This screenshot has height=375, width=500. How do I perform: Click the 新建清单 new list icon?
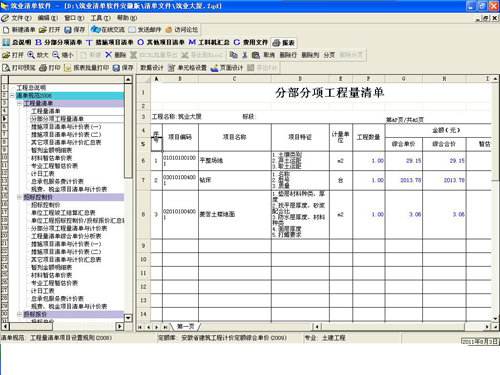pyautogui.click(x=6, y=30)
